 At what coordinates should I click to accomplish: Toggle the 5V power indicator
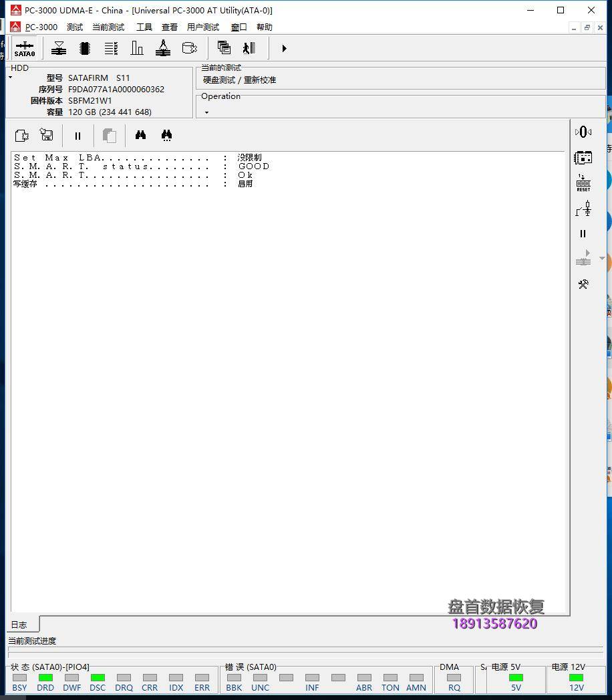coord(516,677)
